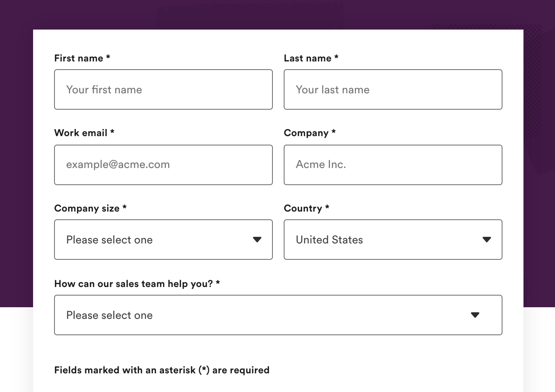Select the United States value shown
Screen dimensions: 555x392
click(329, 240)
